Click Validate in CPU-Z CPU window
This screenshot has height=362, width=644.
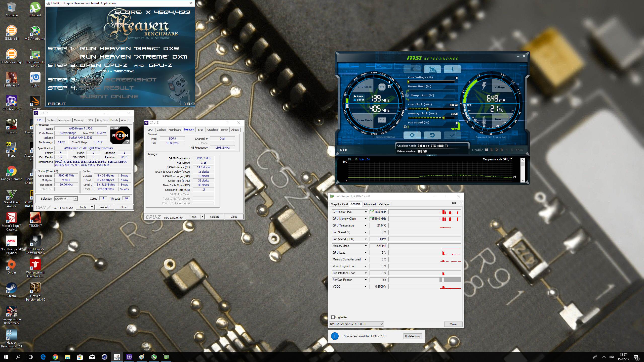[x=104, y=207]
